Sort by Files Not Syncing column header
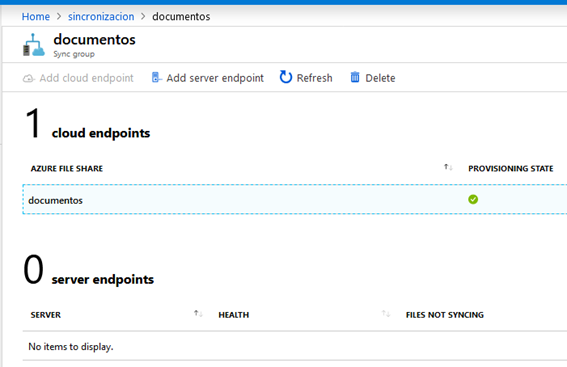This screenshot has width=567, height=367. click(x=444, y=315)
